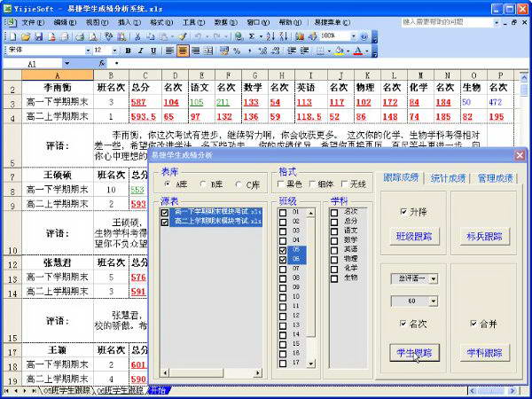Open the font size dropdown
Screen dimensions: 532x399
tap(113, 51)
